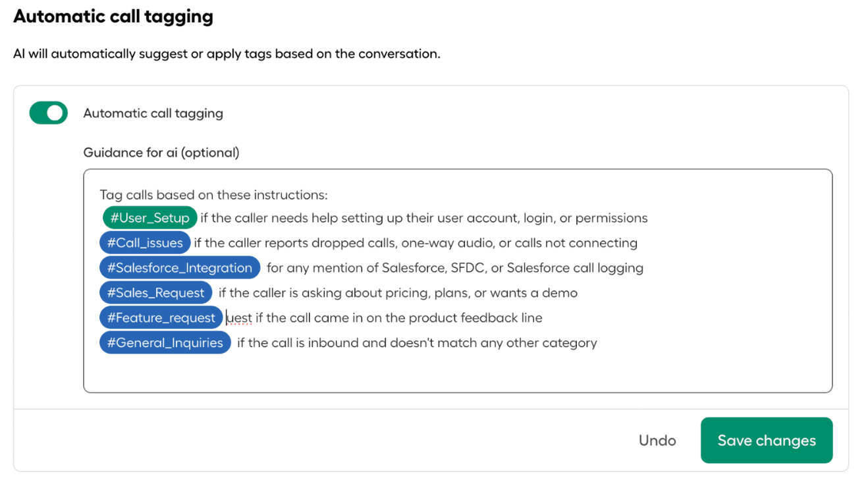Select the Automatic call tagging label text
Viewport: 868px width, 482px height.
coord(153,113)
